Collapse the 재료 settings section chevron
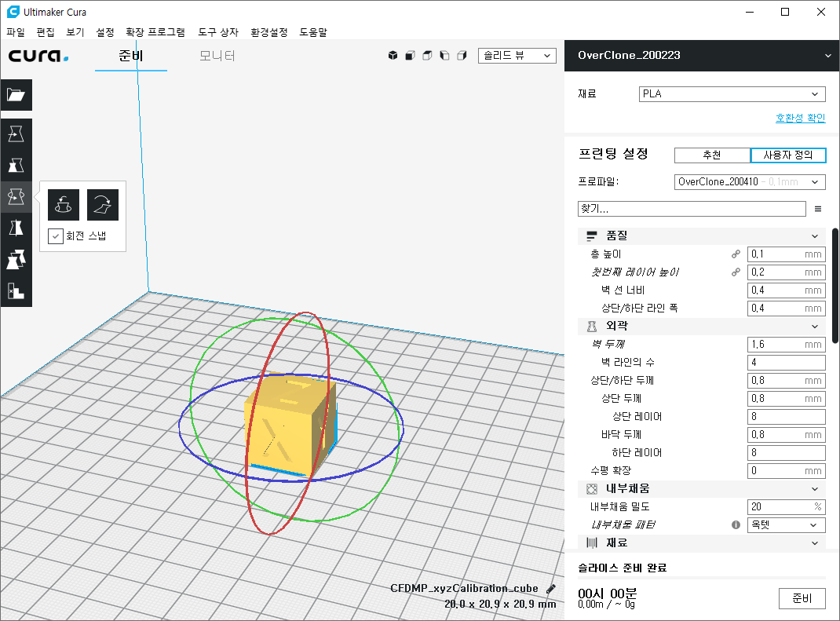The image size is (840, 621). pos(815,542)
